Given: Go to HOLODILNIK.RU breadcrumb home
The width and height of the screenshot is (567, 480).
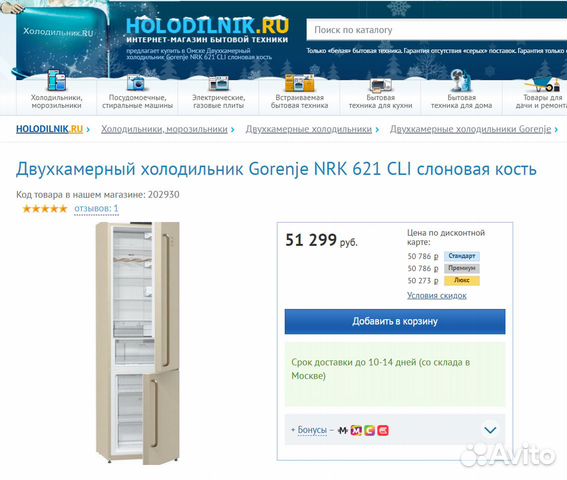Looking at the screenshot, I should (x=50, y=129).
